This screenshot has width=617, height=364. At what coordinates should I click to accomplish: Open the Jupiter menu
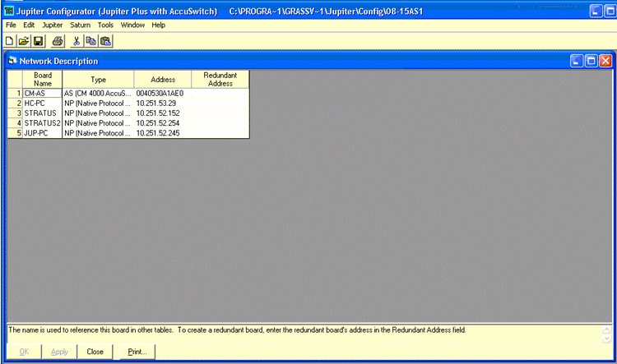tap(53, 25)
